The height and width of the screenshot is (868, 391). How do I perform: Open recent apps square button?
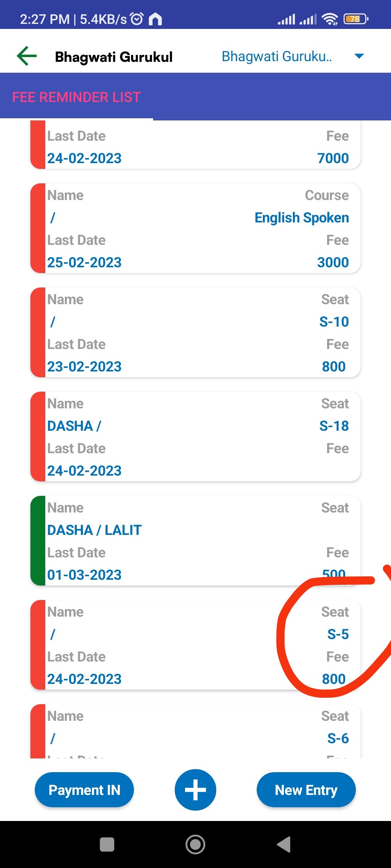pyautogui.click(x=107, y=844)
